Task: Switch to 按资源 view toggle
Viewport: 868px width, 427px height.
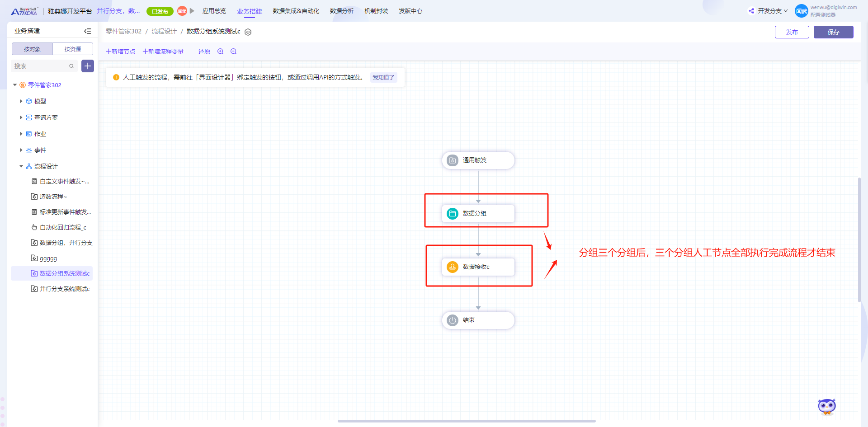Action: coord(73,49)
